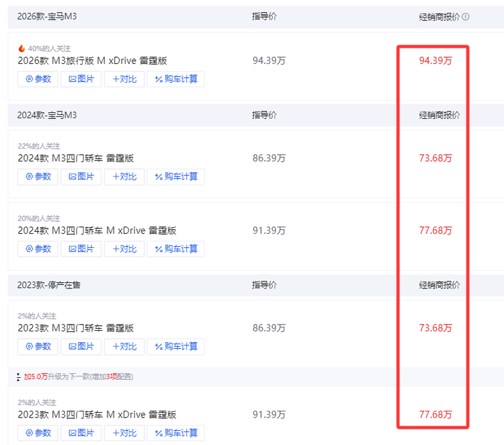504x445 pixels.
Task: Click the 2026款 M3旅行版 M xDrive 雷霆版 title
Action: [x=92, y=60]
